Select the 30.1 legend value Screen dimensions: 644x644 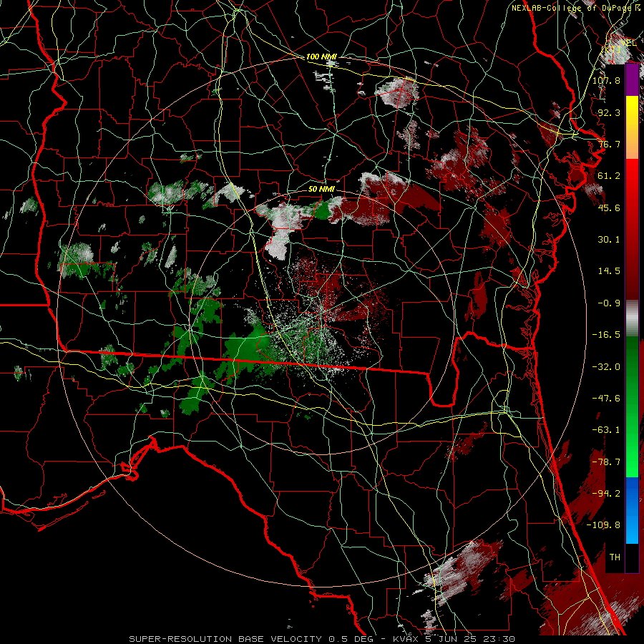tap(609, 240)
